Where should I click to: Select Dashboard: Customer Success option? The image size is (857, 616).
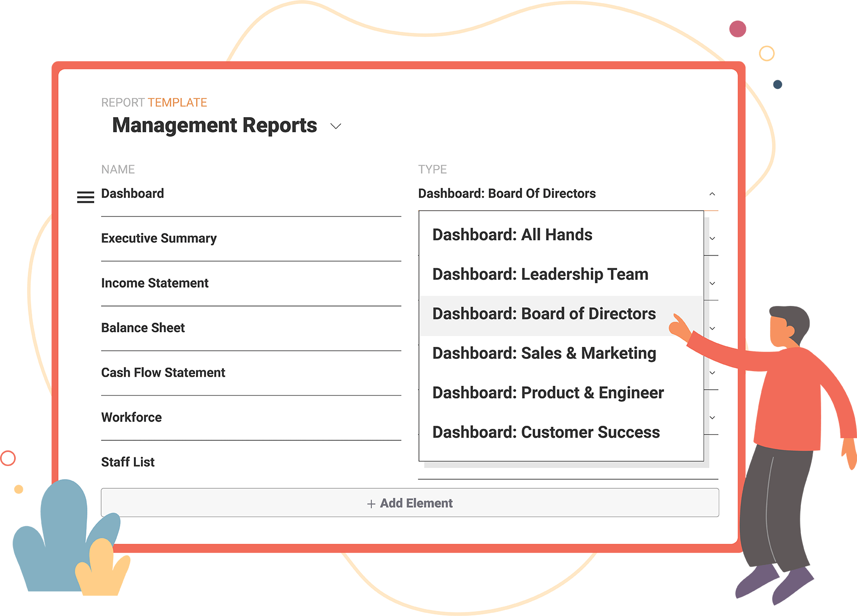click(x=546, y=432)
